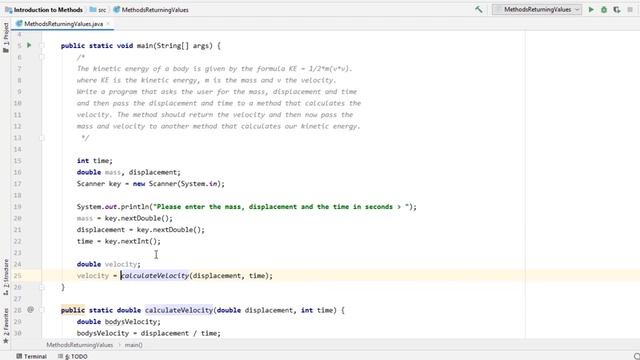The width and height of the screenshot is (640, 360).
Task: Open the Favorites side panel
Action: tap(6, 326)
